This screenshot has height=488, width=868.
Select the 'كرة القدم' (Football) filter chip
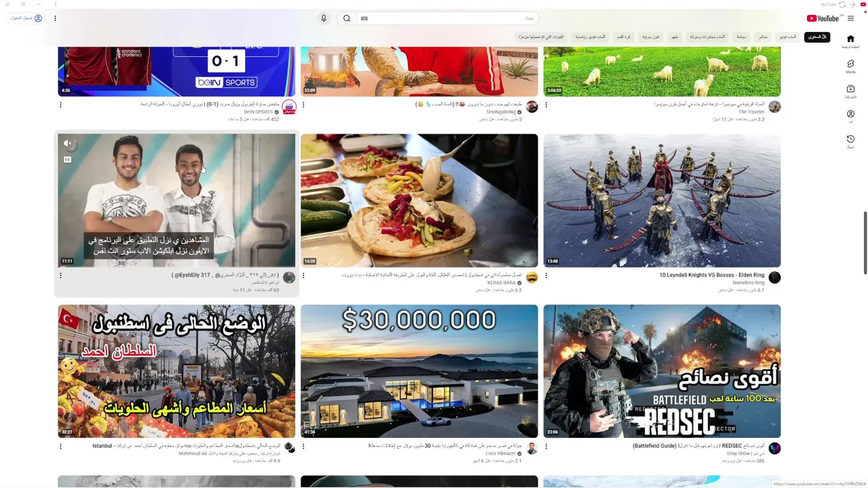[x=624, y=37]
